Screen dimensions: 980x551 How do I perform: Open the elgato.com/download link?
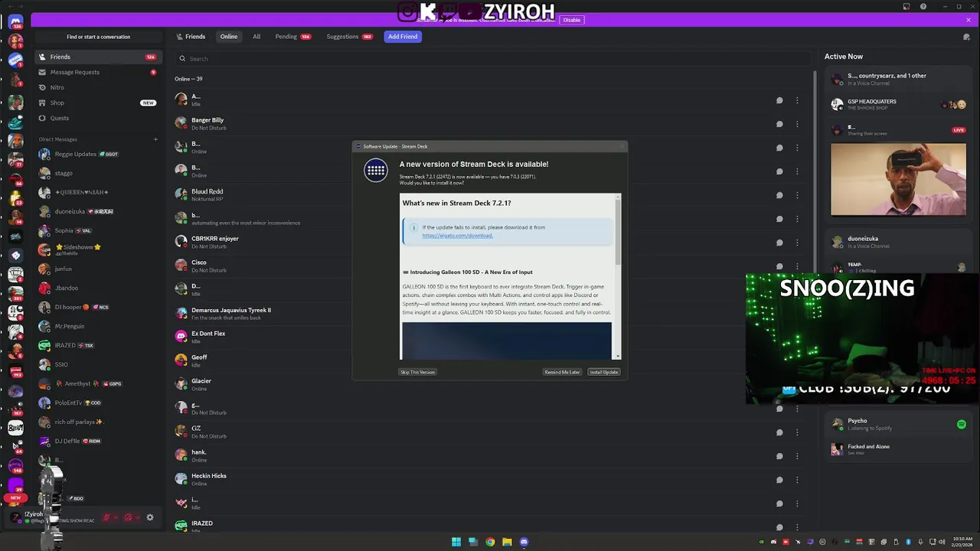pos(457,236)
